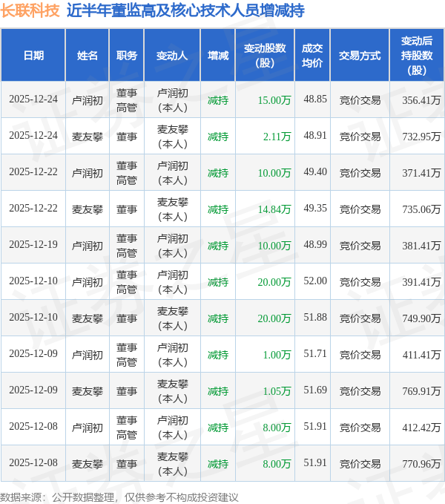
Task: Click average price 51.88
Action: coord(315,317)
